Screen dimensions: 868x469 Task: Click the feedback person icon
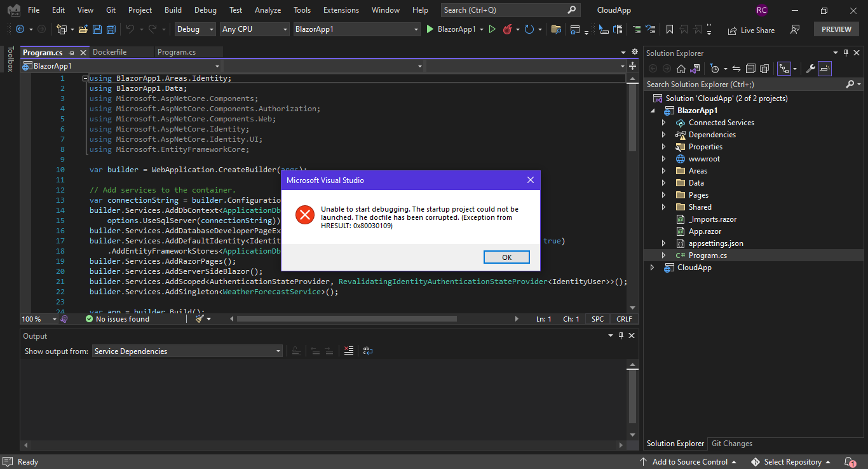[794, 29]
